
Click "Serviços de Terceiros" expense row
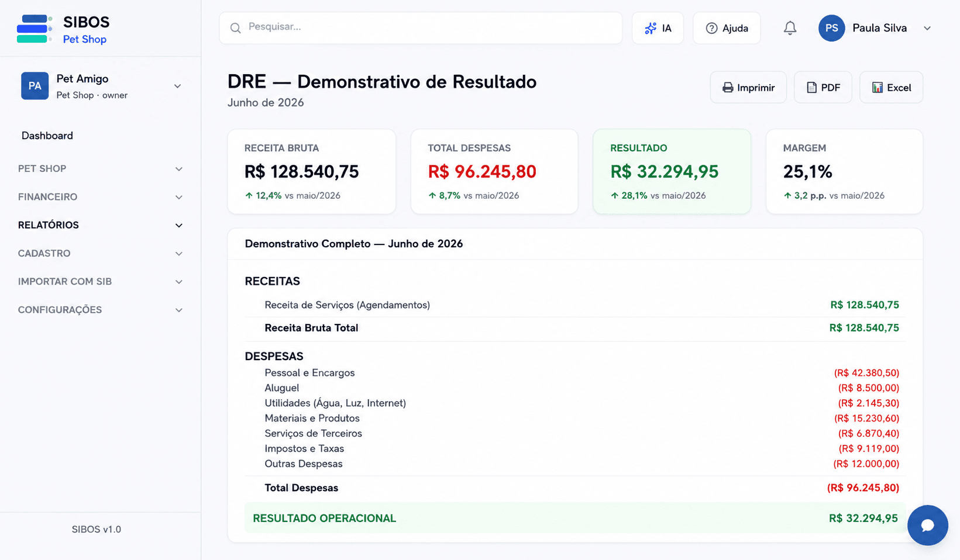click(575, 434)
